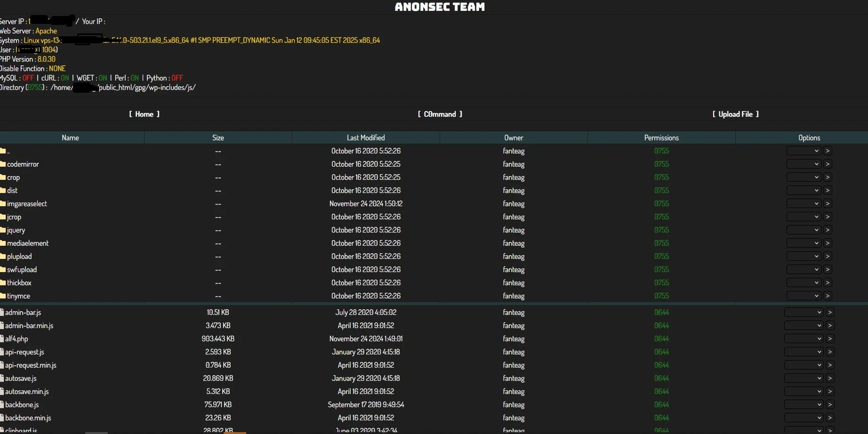Click the file icon beside alf4.php

point(2,338)
